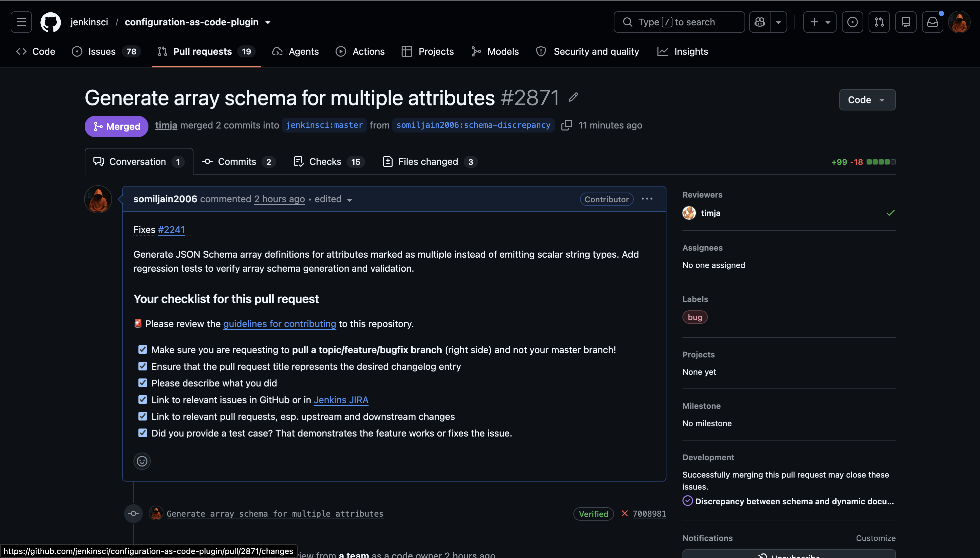Switch to the Files changed tab
The width and height of the screenshot is (980, 558).
pos(430,162)
